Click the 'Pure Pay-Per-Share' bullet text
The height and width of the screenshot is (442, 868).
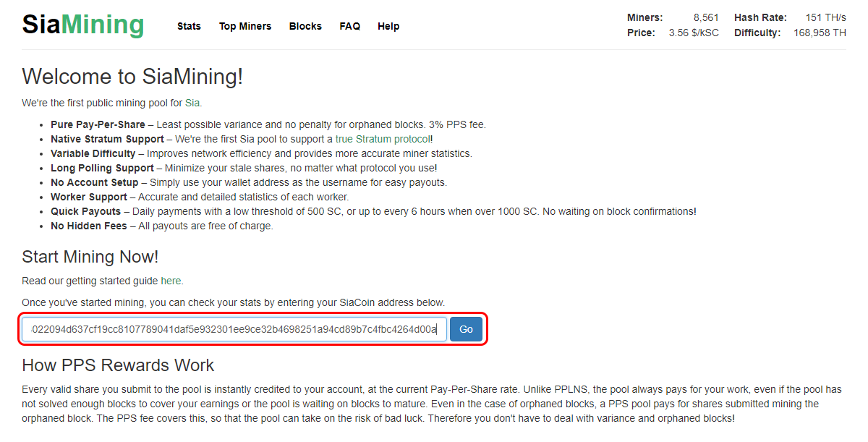[98, 124]
